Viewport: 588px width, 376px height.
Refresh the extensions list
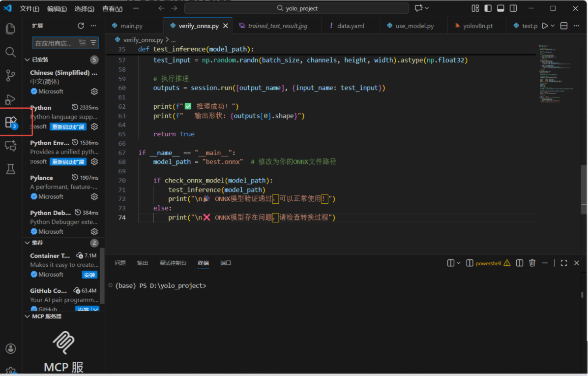tap(81, 26)
